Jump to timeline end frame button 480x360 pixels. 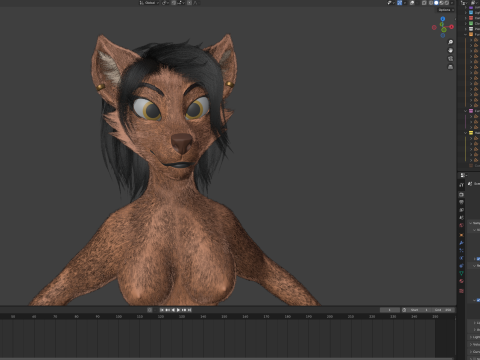coord(189,310)
